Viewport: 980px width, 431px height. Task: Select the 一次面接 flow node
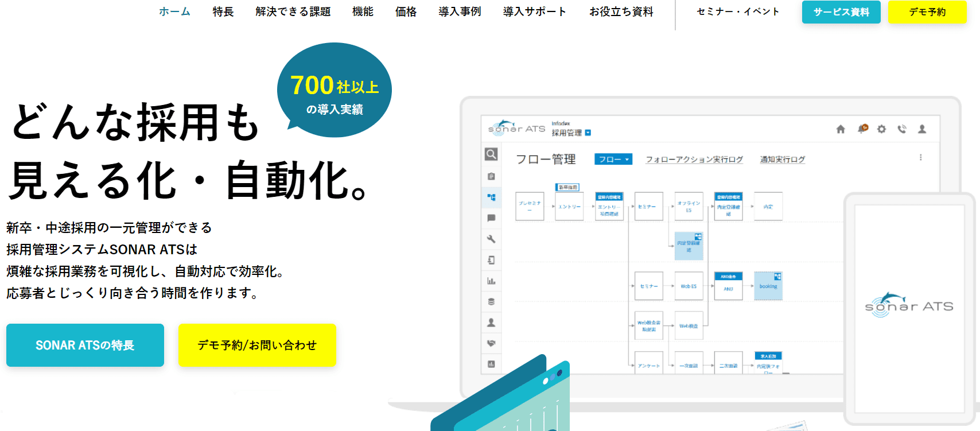689,363
